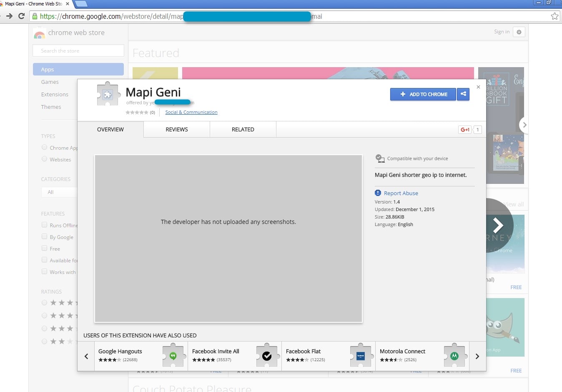Viewport: 562px width, 392px height.
Task: Click the browser forward arrow
Action: click(9, 16)
